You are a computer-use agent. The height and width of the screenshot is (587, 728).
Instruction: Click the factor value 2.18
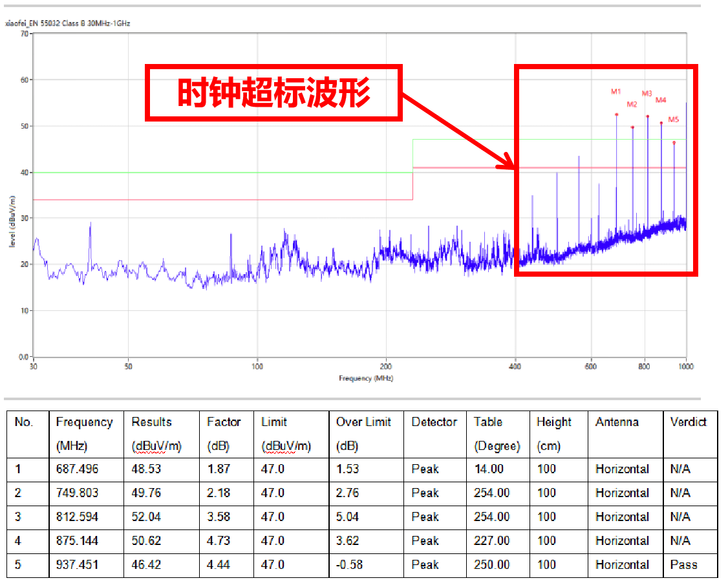[x=219, y=493]
